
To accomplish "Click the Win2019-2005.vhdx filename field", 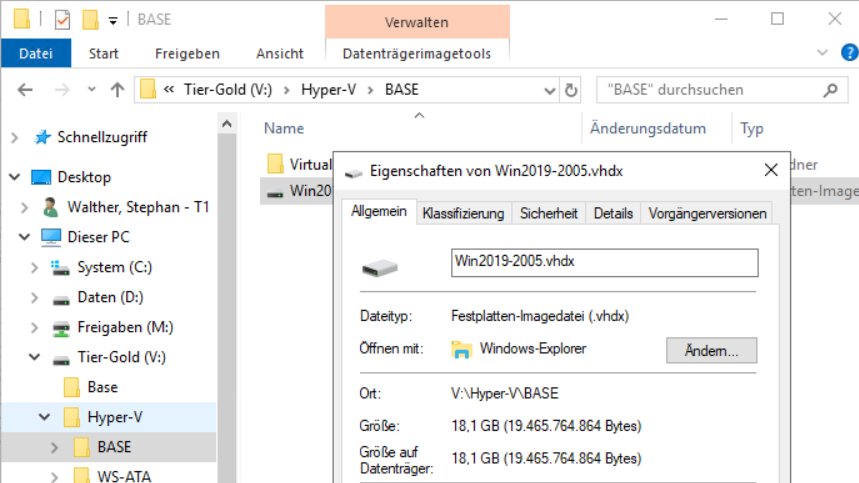I will tap(604, 262).
